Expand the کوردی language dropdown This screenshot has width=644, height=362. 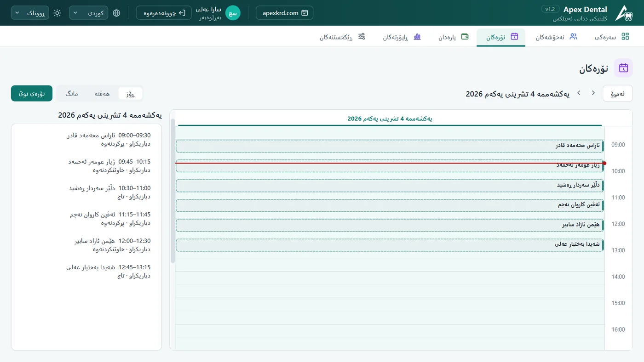[x=88, y=13]
